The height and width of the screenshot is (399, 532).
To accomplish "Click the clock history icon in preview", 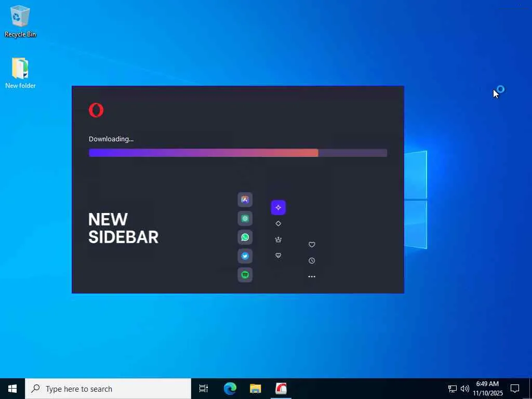I will coord(312,261).
